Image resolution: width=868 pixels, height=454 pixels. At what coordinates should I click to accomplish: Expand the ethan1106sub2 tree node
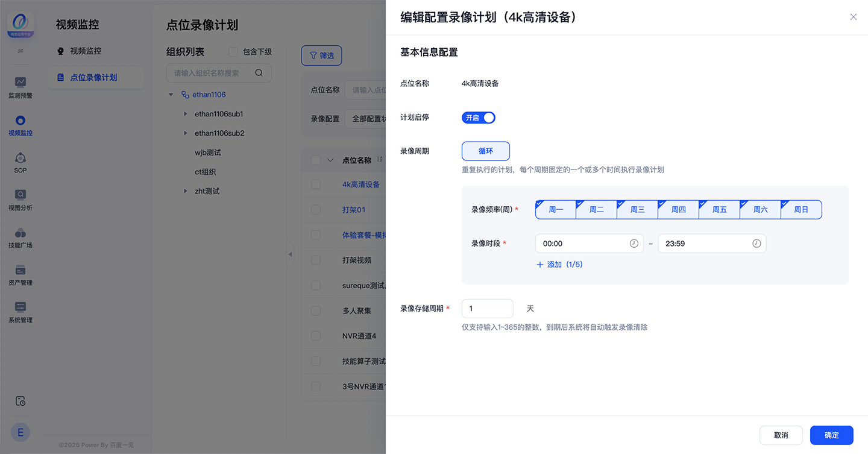click(185, 133)
